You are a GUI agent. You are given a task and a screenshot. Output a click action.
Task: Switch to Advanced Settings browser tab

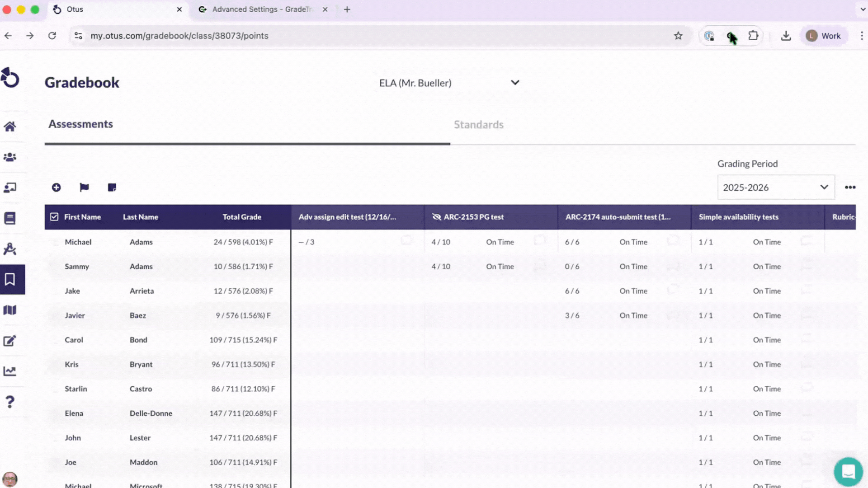(x=262, y=9)
